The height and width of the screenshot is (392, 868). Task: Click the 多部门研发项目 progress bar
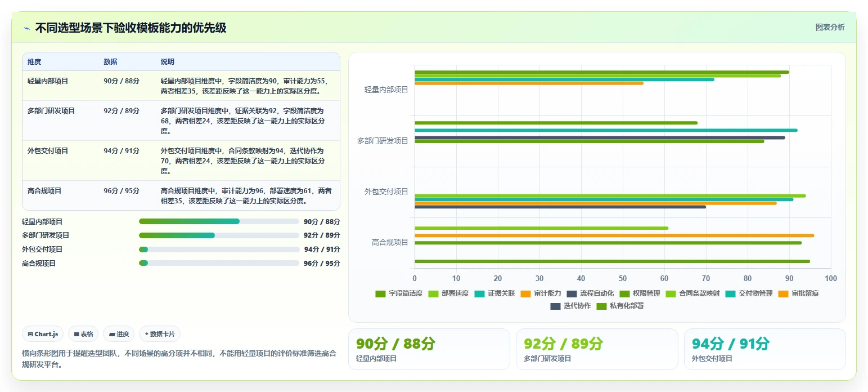[x=219, y=235]
